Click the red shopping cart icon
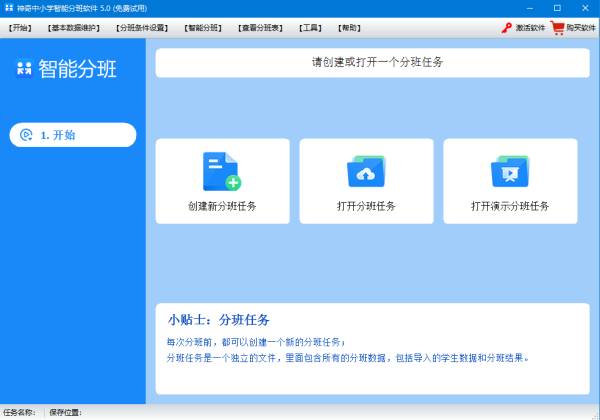Screen dimensions: 600x420 tap(557, 28)
